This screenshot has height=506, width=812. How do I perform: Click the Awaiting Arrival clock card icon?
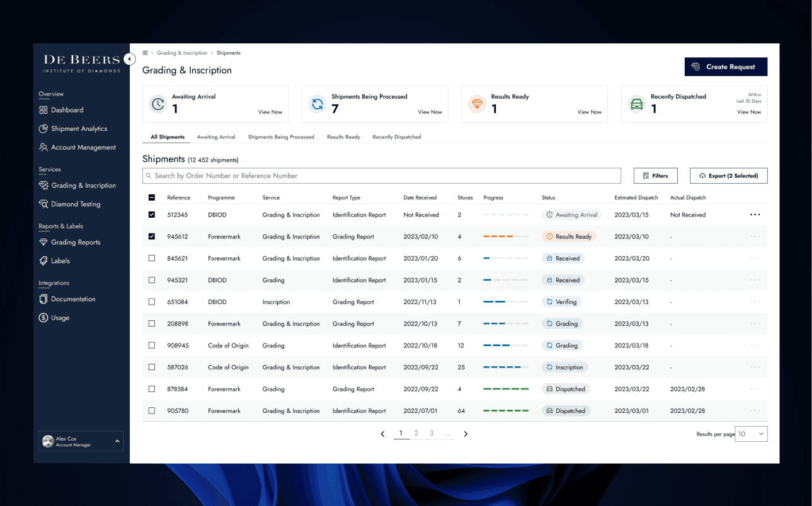click(x=158, y=104)
